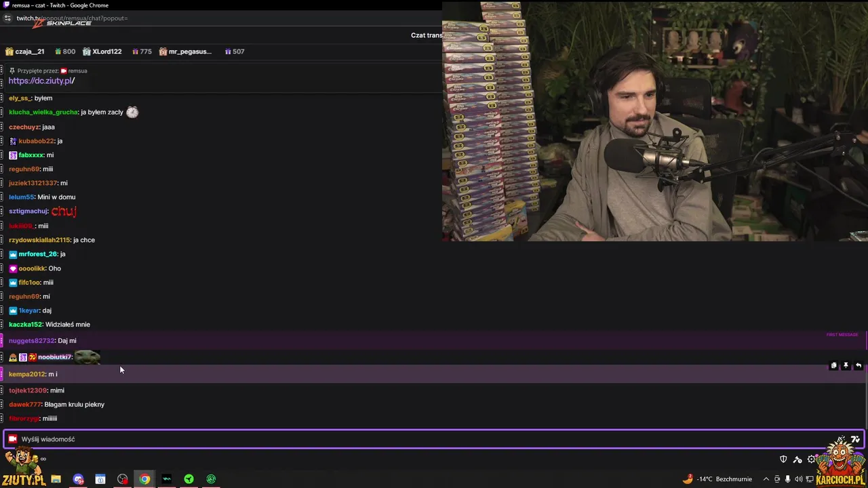Image resolution: width=868 pixels, height=488 pixels.
Task: Open chat settings gear icon
Action: click(x=811, y=459)
